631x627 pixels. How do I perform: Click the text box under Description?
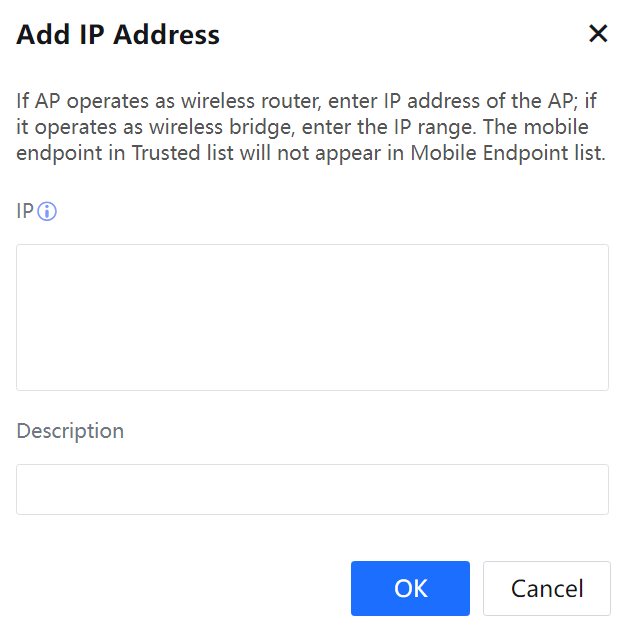(x=312, y=489)
